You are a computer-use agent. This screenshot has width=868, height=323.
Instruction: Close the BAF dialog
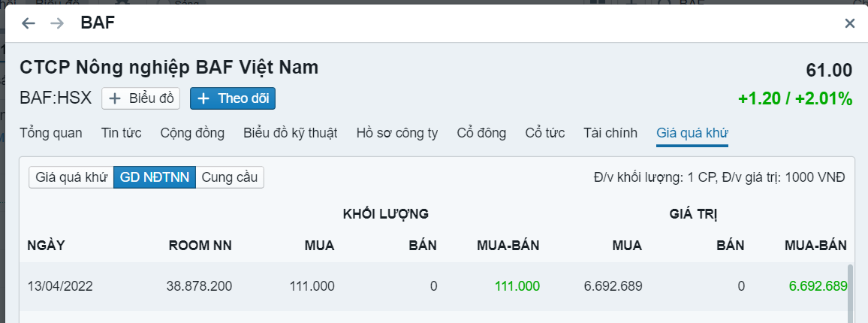click(x=849, y=23)
